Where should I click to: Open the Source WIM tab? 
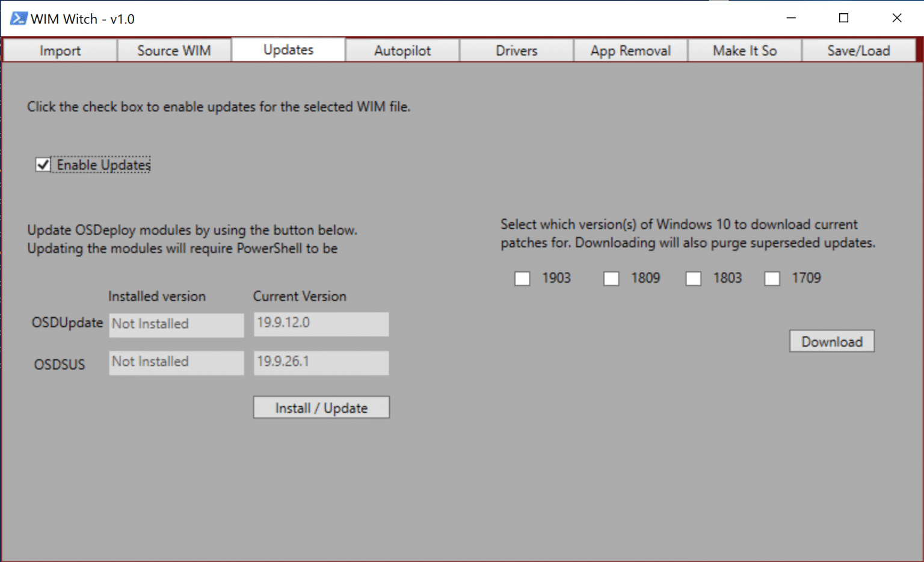pyautogui.click(x=173, y=51)
